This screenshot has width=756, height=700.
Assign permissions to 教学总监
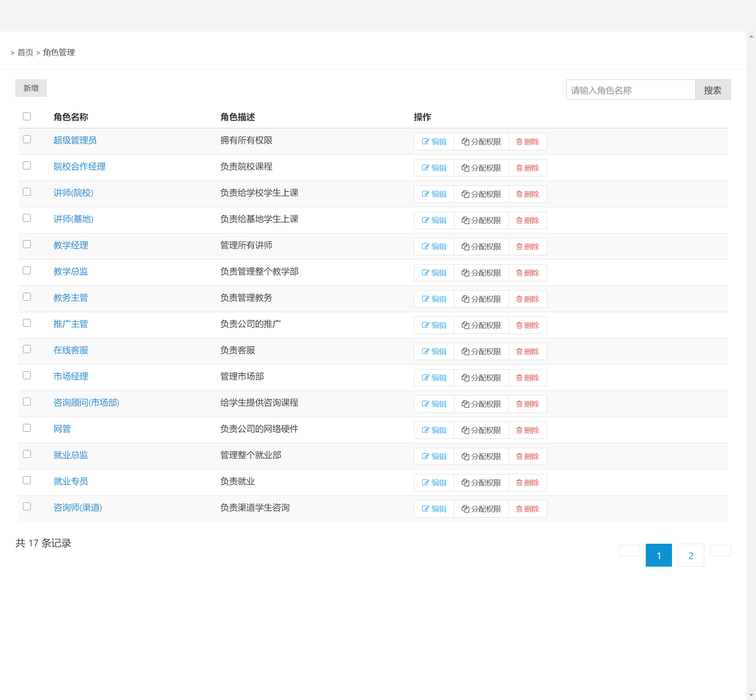pos(481,273)
